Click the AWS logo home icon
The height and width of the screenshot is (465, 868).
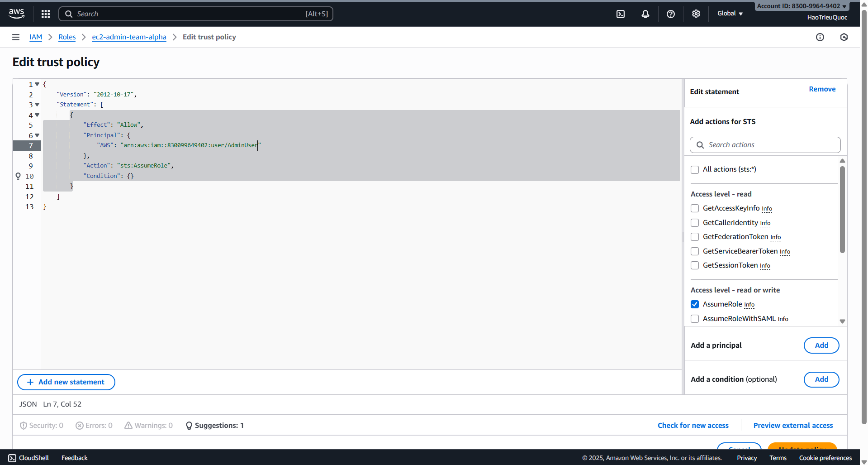pyautogui.click(x=17, y=14)
